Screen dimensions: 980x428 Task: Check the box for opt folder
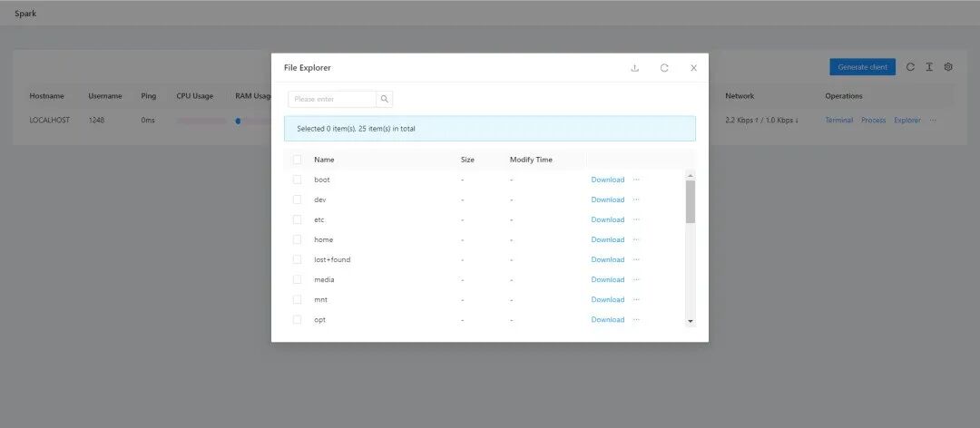(x=297, y=319)
